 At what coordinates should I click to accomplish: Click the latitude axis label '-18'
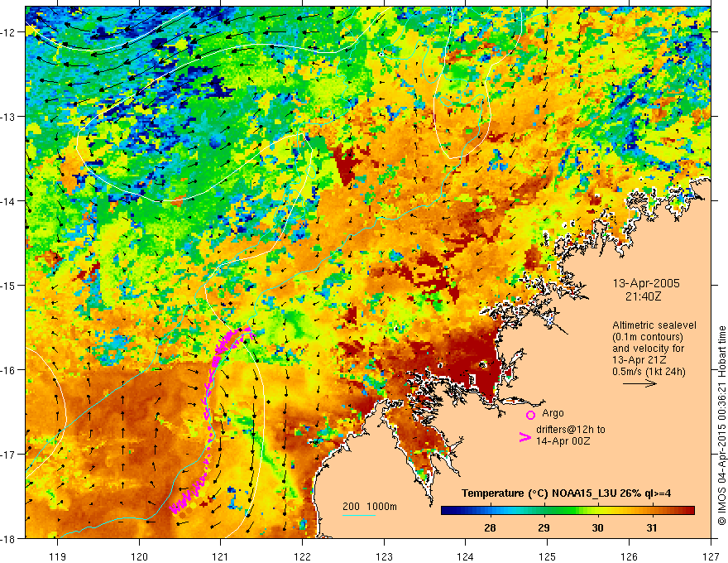click(x=8, y=538)
